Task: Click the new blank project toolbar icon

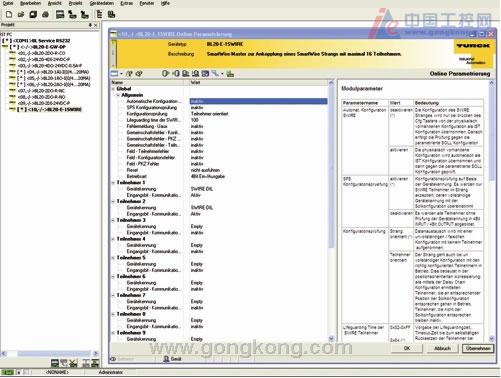Action: point(9,14)
